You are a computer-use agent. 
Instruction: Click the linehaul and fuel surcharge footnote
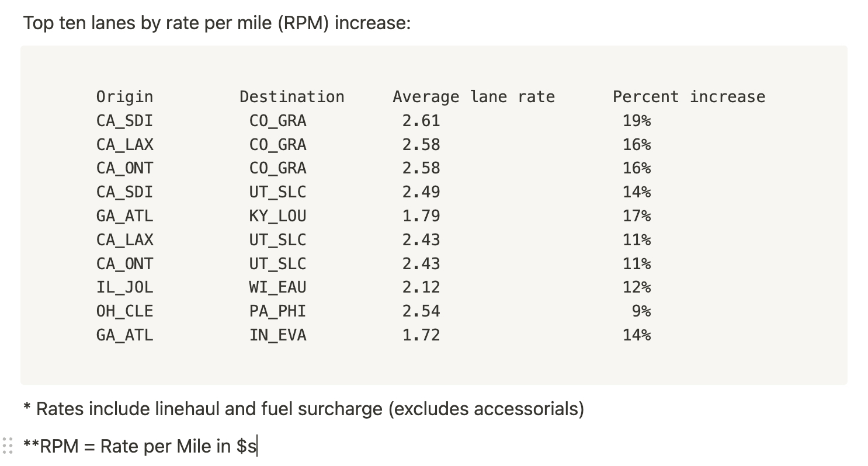pos(304,409)
